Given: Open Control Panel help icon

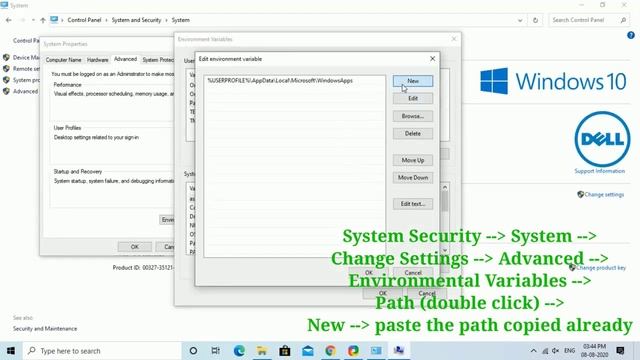Looking at the screenshot, I should (x=631, y=36).
